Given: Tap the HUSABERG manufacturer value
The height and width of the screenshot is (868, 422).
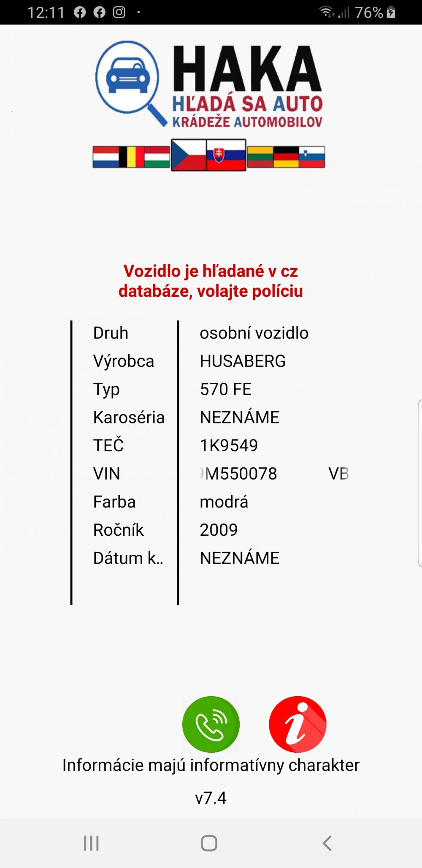Looking at the screenshot, I should pyautogui.click(x=243, y=361).
